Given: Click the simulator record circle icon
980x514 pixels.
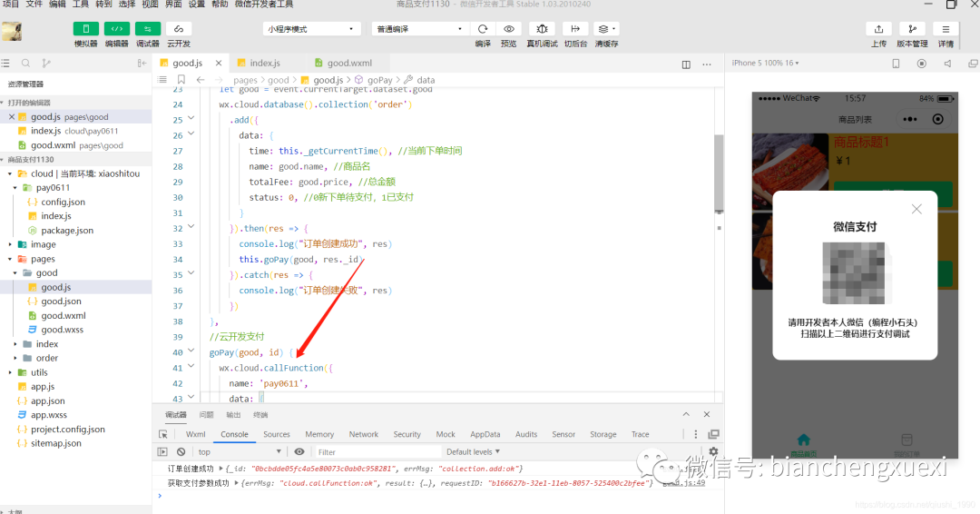Looking at the screenshot, I should point(921,64).
